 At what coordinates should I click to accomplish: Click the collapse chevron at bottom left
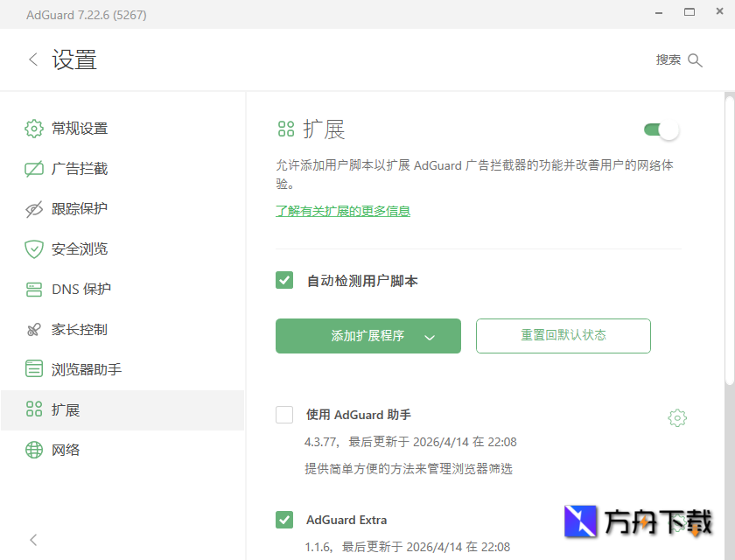coord(32,539)
